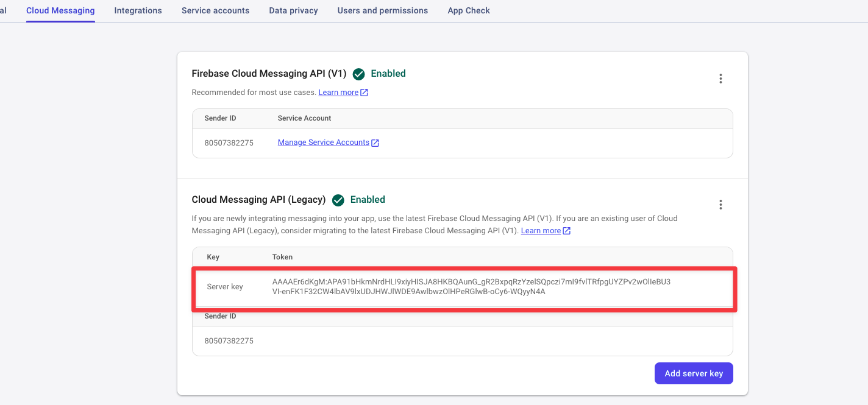Click the "Server key" row label
The width and height of the screenshot is (868, 405).
[x=225, y=287]
